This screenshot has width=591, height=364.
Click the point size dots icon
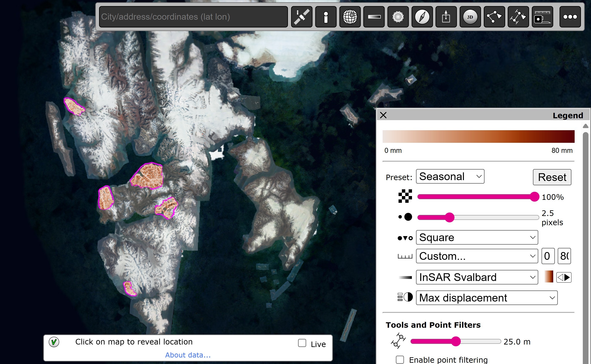point(405,217)
